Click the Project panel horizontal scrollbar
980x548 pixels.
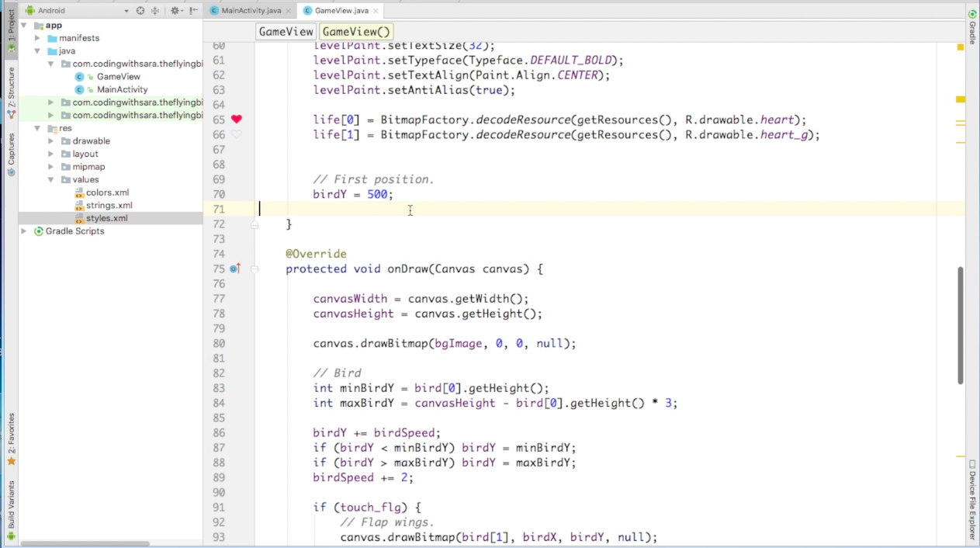pyautogui.click(x=85, y=543)
